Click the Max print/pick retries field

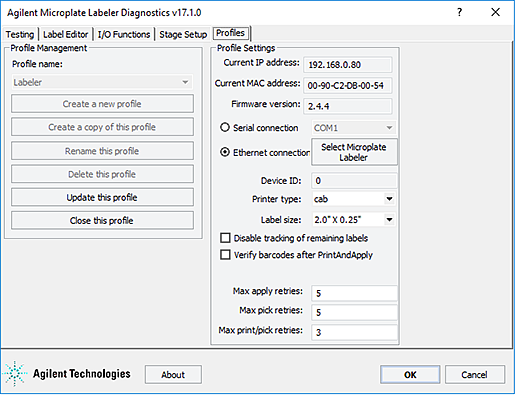pos(354,332)
